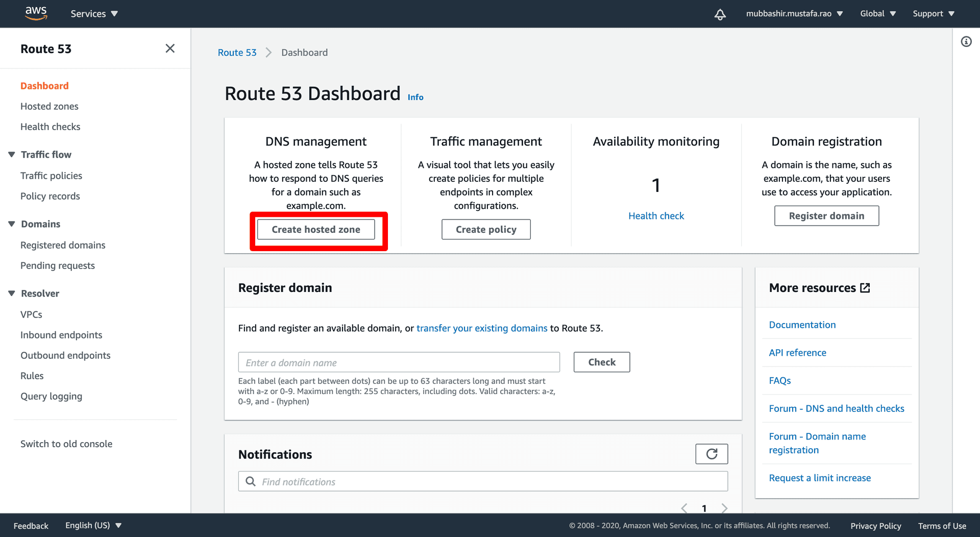Open the Global region dropdown
980x537 pixels.
[878, 14]
